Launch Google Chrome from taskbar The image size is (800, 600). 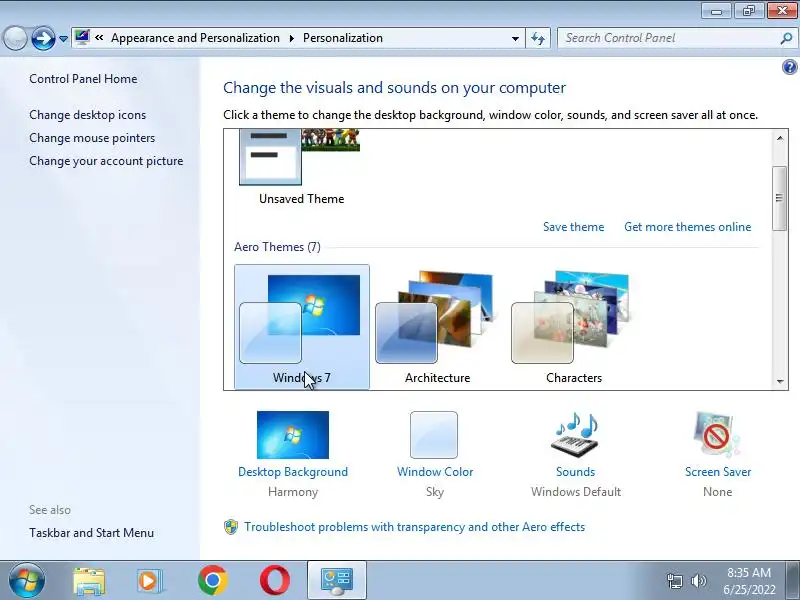click(x=213, y=581)
